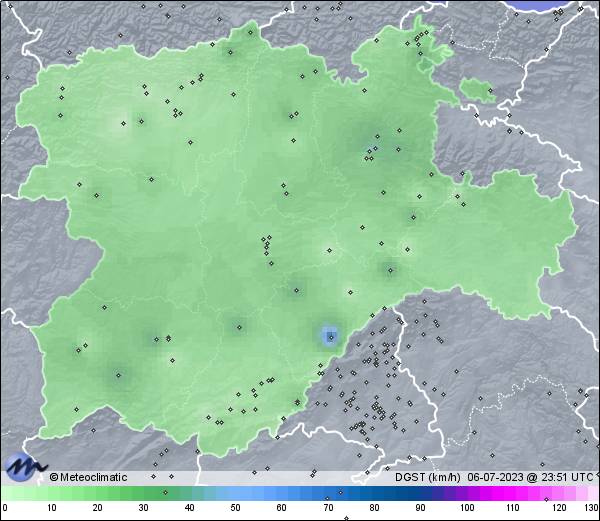Click the scale label 50
The width and height of the screenshot is (600, 521).
pyautogui.click(x=235, y=508)
